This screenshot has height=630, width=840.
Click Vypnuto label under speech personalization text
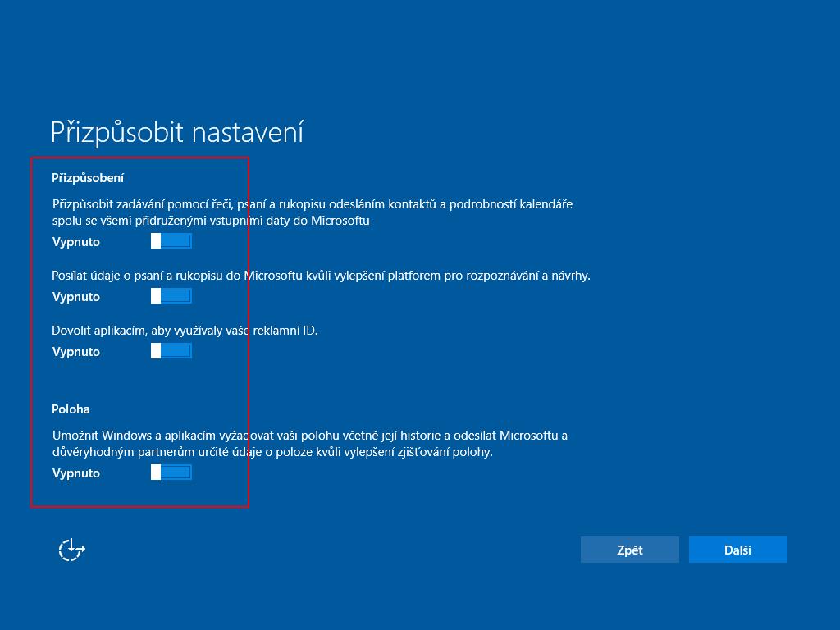pos(76,242)
